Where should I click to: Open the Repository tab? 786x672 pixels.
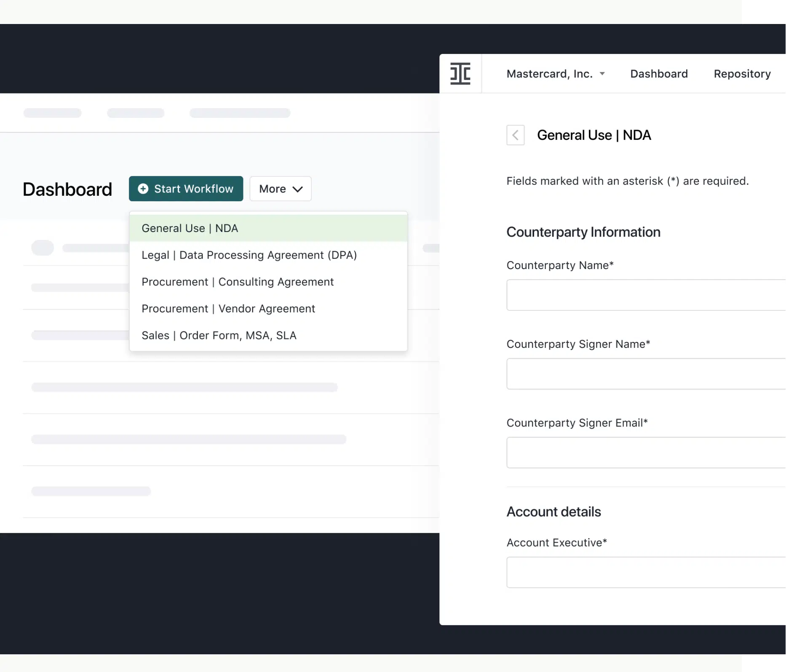tap(742, 74)
